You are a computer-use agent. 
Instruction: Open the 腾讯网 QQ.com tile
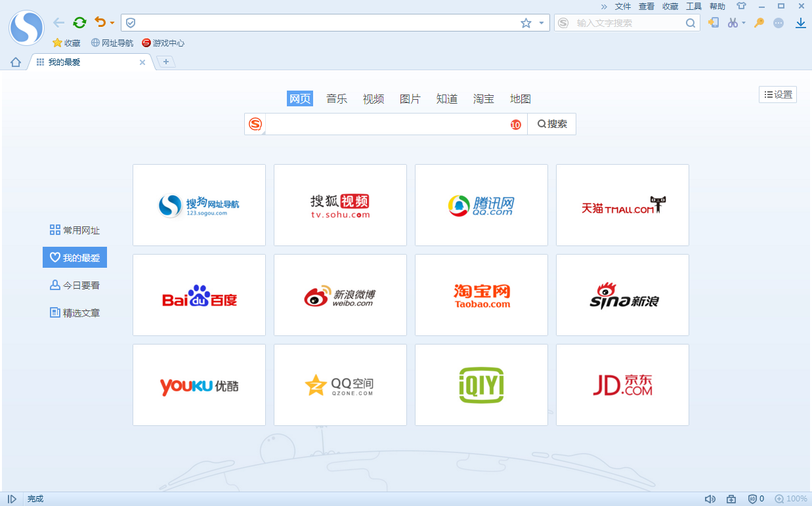tap(481, 205)
